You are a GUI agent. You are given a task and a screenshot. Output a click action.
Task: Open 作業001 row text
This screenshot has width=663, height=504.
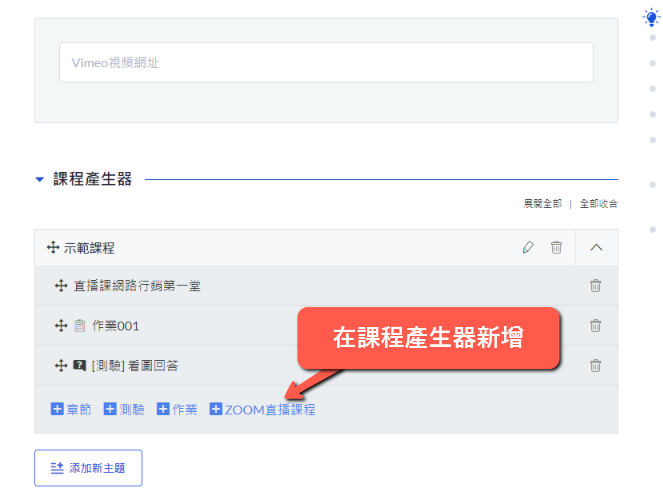(115, 326)
